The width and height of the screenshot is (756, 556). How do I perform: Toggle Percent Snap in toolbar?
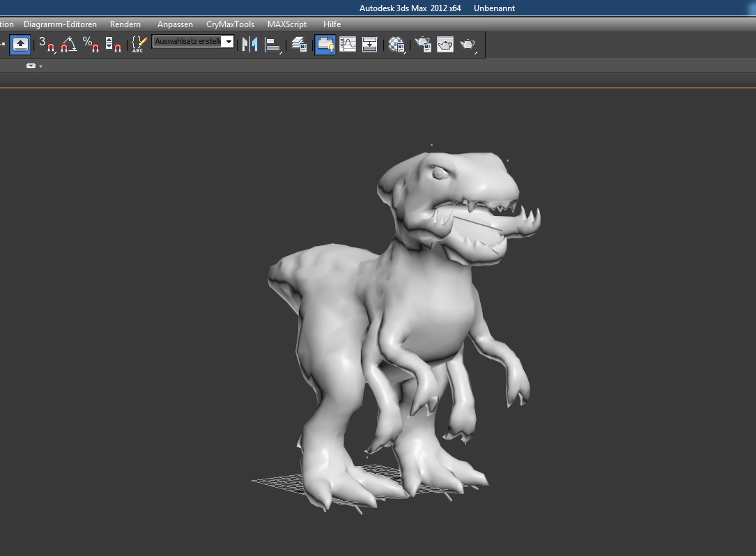(x=91, y=45)
